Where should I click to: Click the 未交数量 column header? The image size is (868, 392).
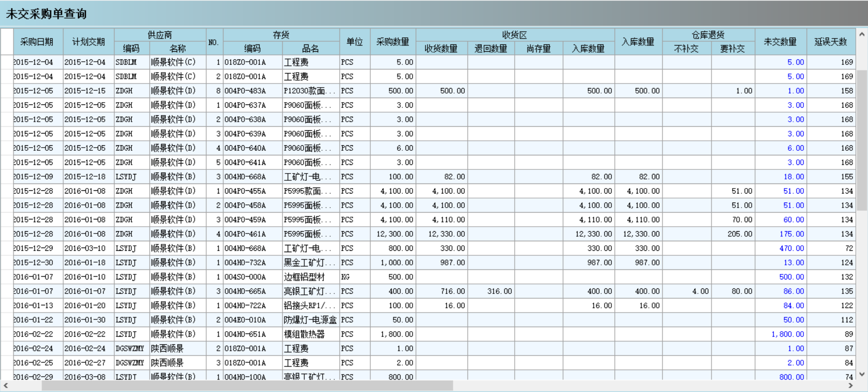coord(780,42)
